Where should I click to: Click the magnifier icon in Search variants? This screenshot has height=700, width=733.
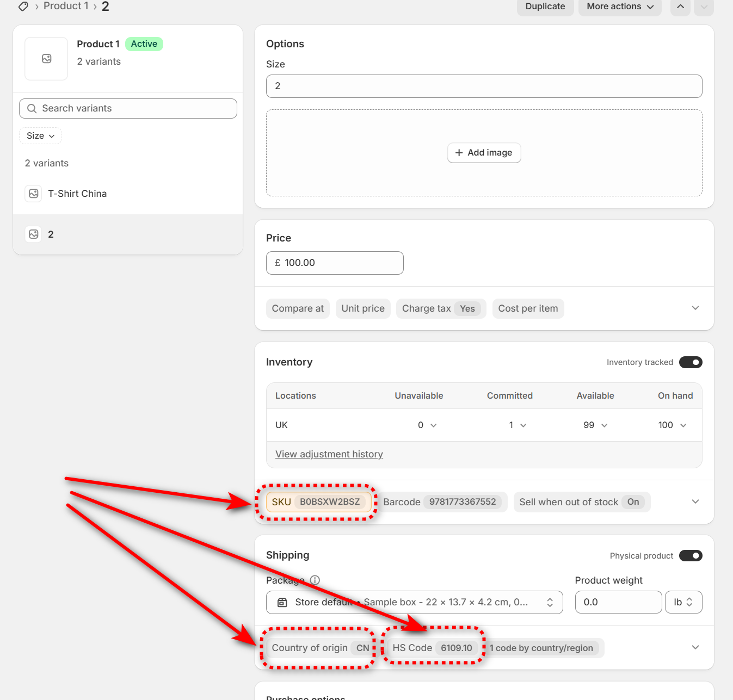pyautogui.click(x=32, y=109)
